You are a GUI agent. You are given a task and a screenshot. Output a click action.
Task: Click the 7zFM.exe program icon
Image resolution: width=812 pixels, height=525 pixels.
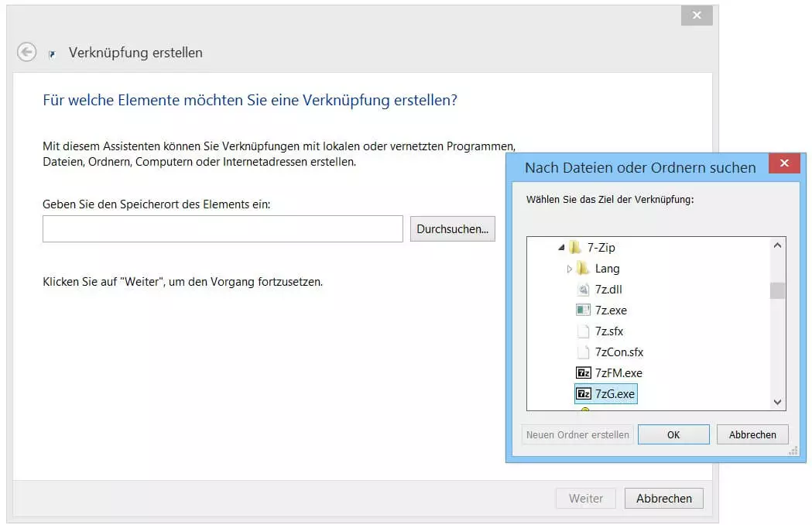click(584, 373)
